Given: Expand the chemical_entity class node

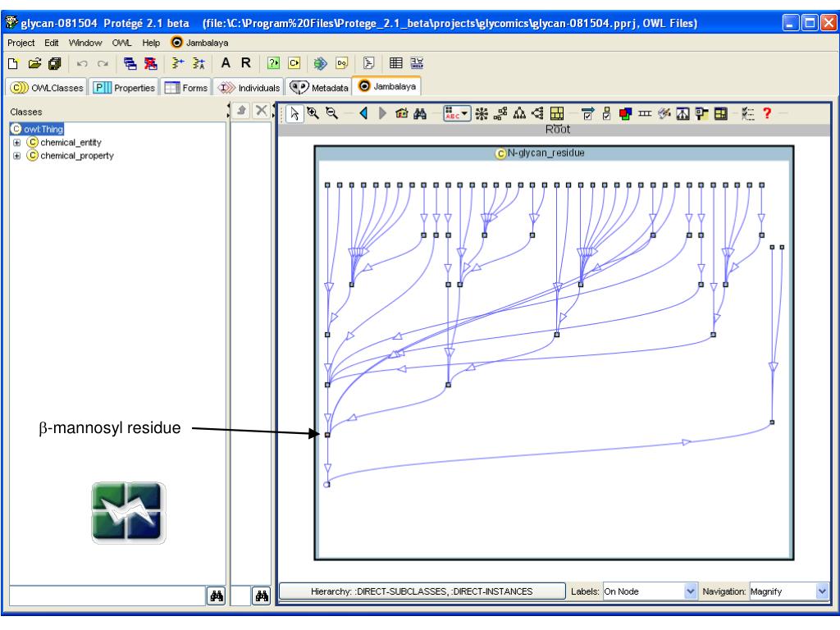Looking at the screenshot, I should (16, 143).
